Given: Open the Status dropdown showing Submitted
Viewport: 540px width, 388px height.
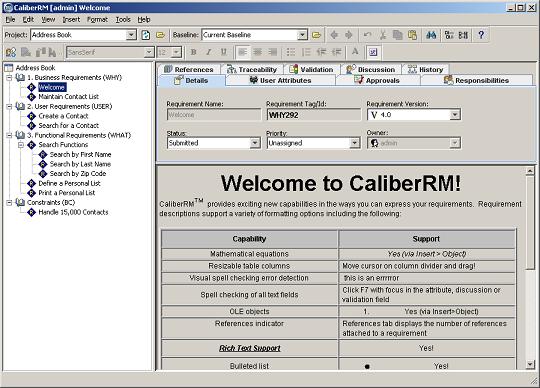Looking at the screenshot, I should click(255, 143).
